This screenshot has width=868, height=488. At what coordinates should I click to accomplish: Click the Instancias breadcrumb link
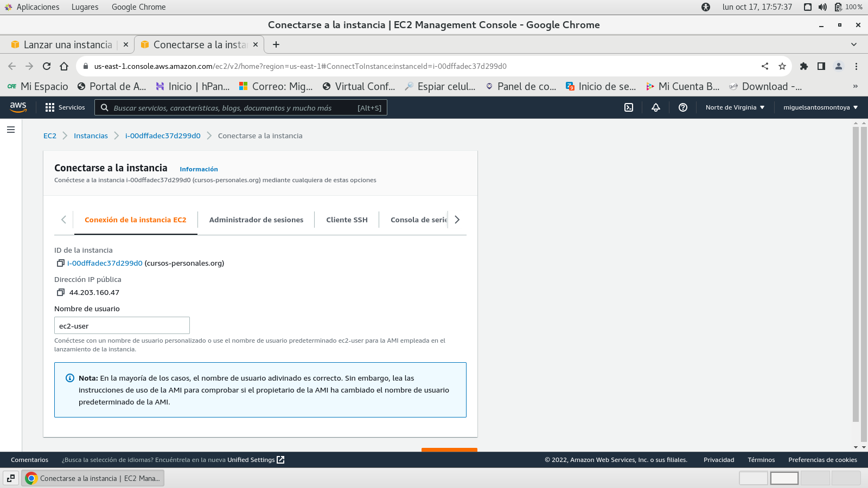coord(91,136)
